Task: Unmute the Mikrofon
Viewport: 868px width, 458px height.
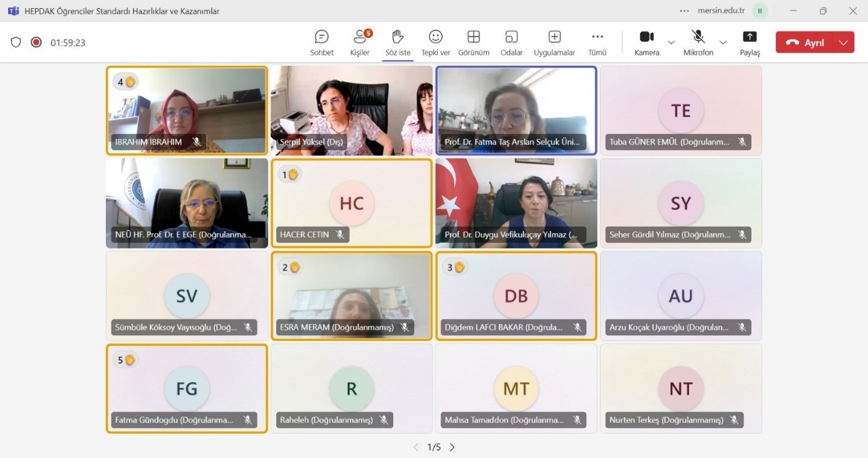Action: tap(698, 43)
